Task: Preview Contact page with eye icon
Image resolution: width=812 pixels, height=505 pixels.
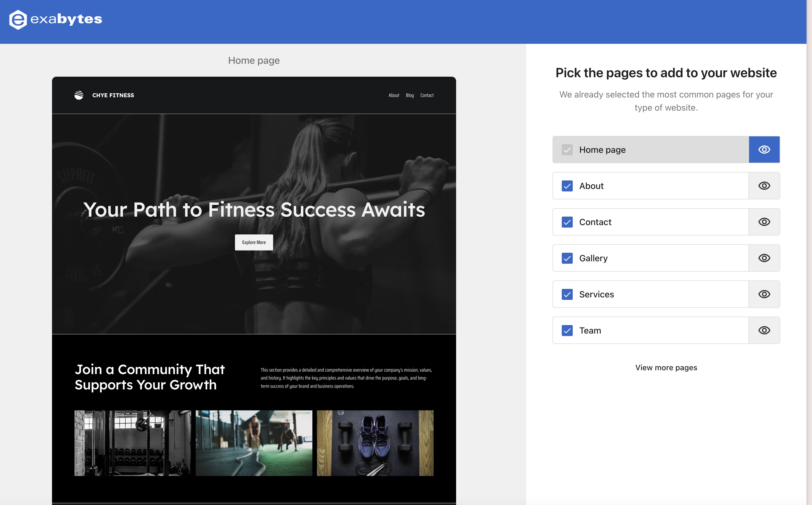Action: click(764, 222)
